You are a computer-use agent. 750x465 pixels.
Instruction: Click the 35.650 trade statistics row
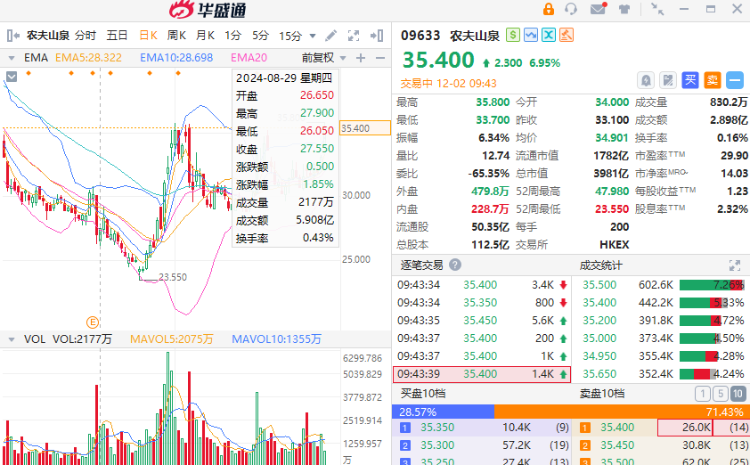coord(663,374)
